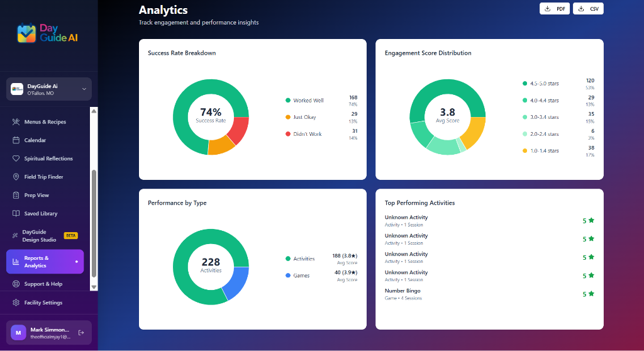Click the sidebar scrollbar thumb
The width and height of the screenshot is (644, 351).
pyautogui.click(x=94, y=223)
